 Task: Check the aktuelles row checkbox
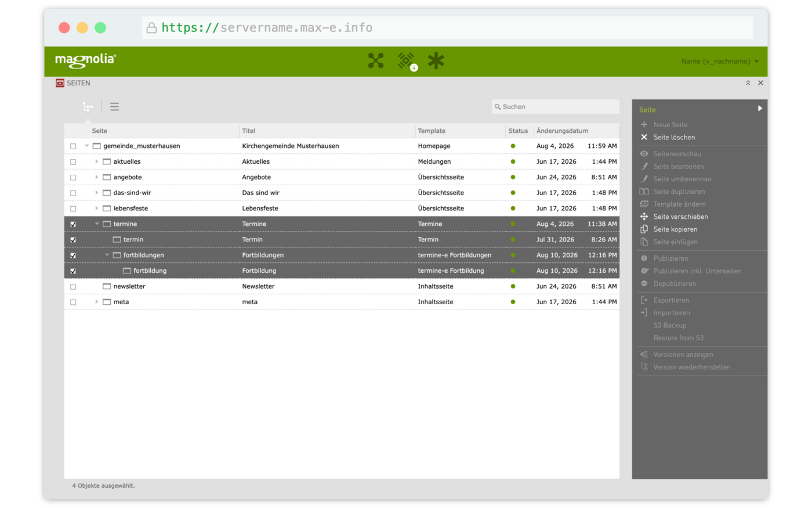coord(73,162)
